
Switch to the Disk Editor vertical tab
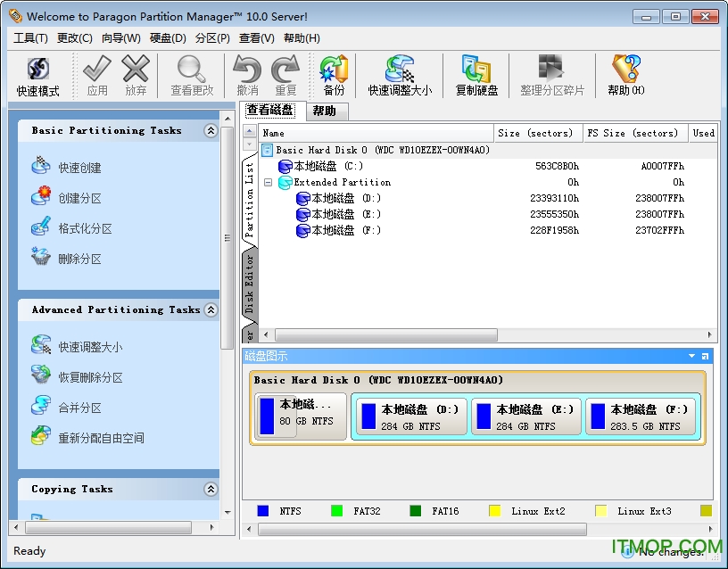pyautogui.click(x=250, y=284)
